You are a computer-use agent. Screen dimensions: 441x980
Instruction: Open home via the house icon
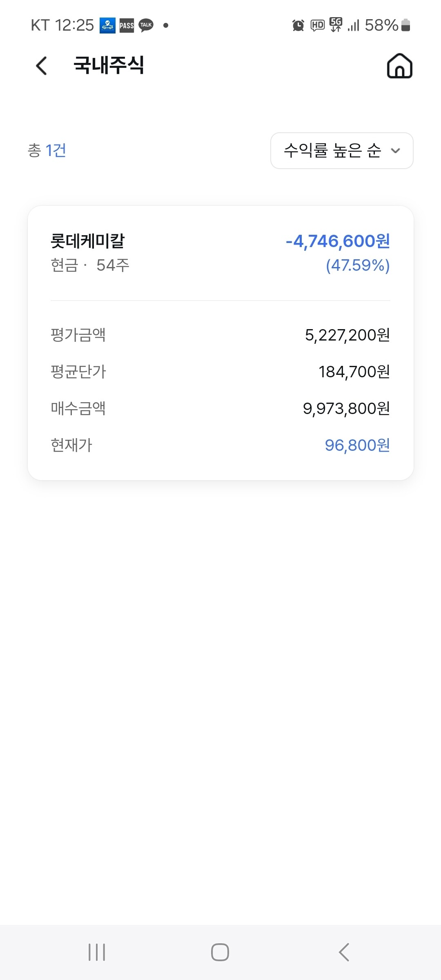click(399, 66)
